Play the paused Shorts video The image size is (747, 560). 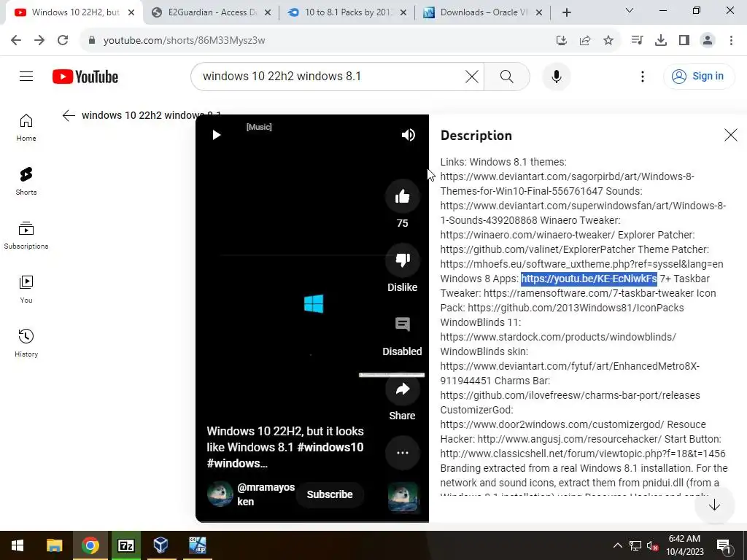pos(216,135)
